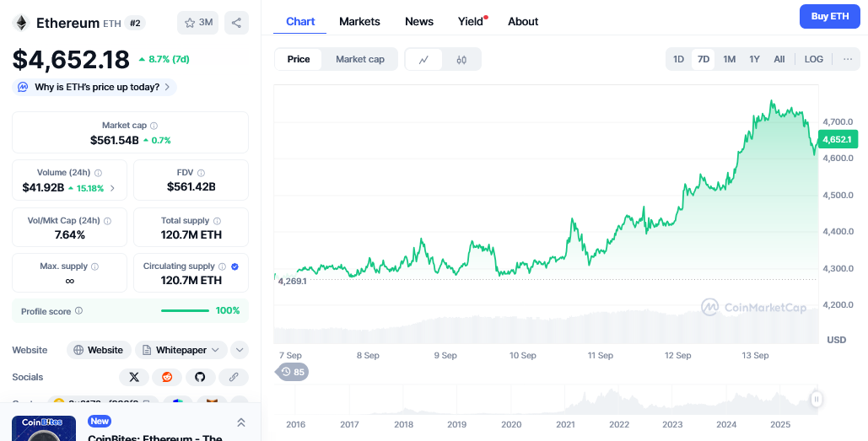This screenshot has width=868, height=441.
Task: Click the AI icon beside 'Why is ETH's price up today?'
Action: pyautogui.click(x=23, y=87)
